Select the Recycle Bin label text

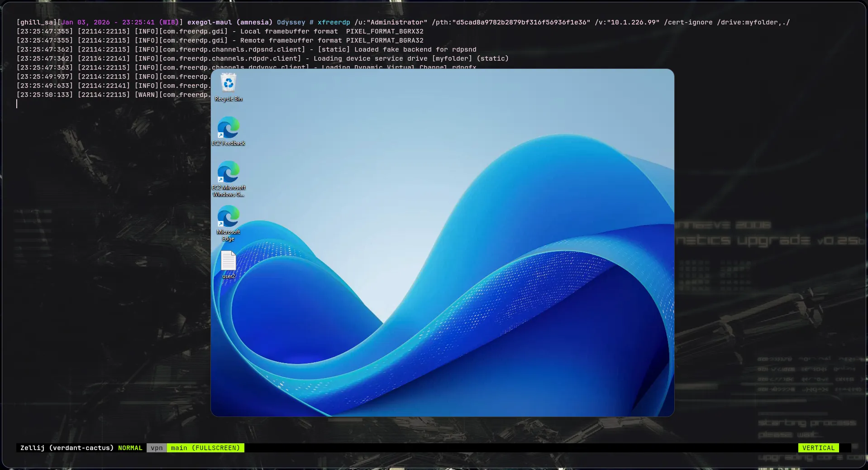click(x=228, y=99)
